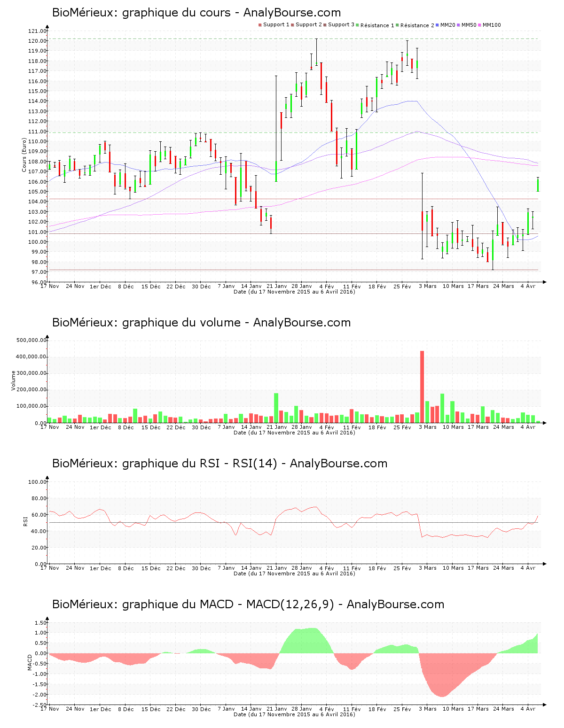Viewport: 564px width, 728px height.
Task: Click the 'MACD' y-axis label
Action: coord(30,662)
